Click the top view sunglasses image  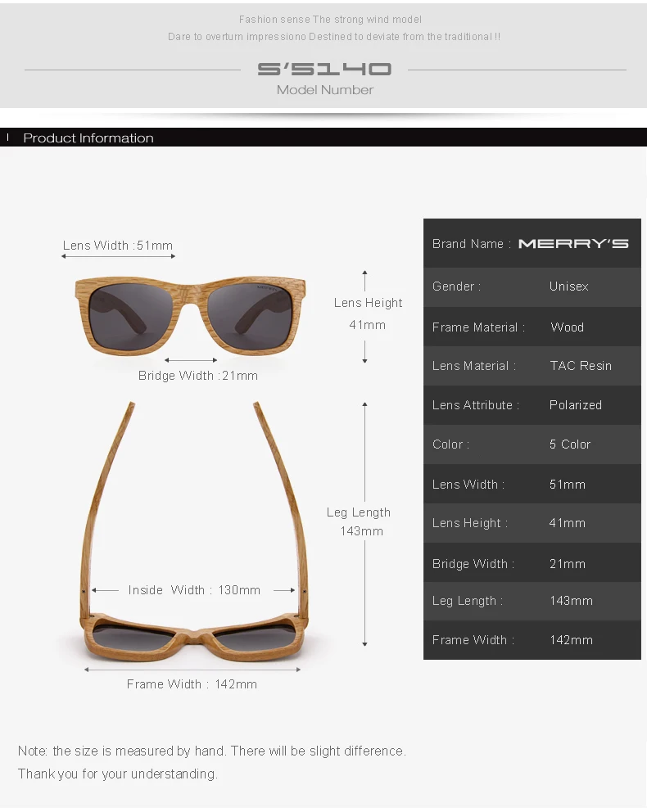194,532
